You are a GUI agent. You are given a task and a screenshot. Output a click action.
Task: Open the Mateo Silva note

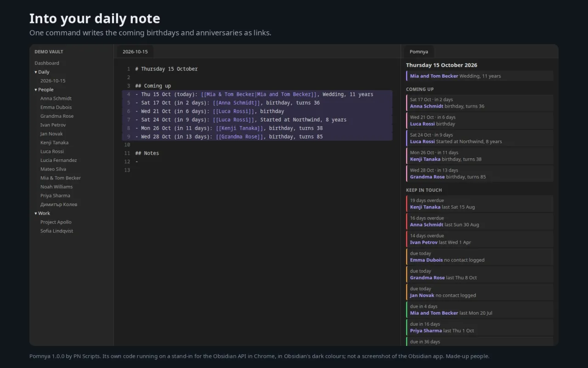tap(53, 169)
